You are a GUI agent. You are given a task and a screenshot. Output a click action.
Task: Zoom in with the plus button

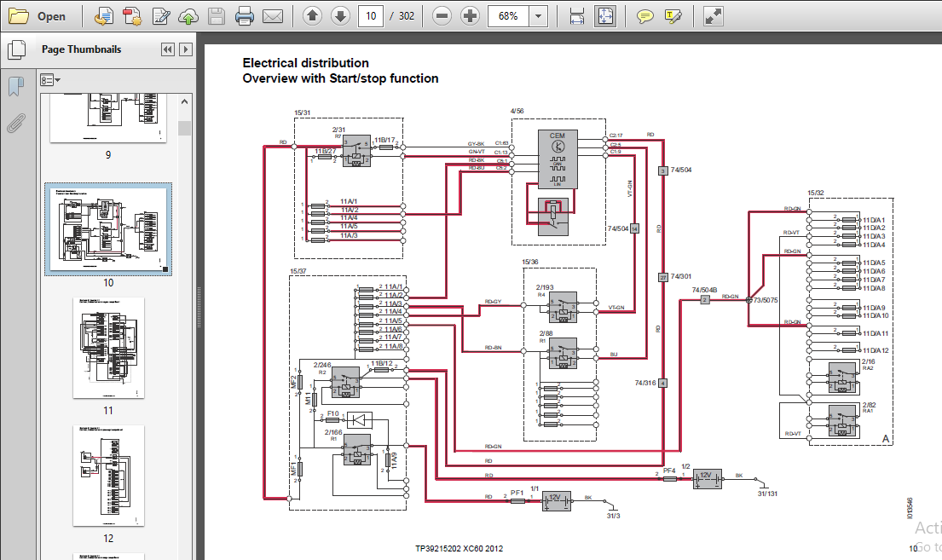pyautogui.click(x=470, y=16)
